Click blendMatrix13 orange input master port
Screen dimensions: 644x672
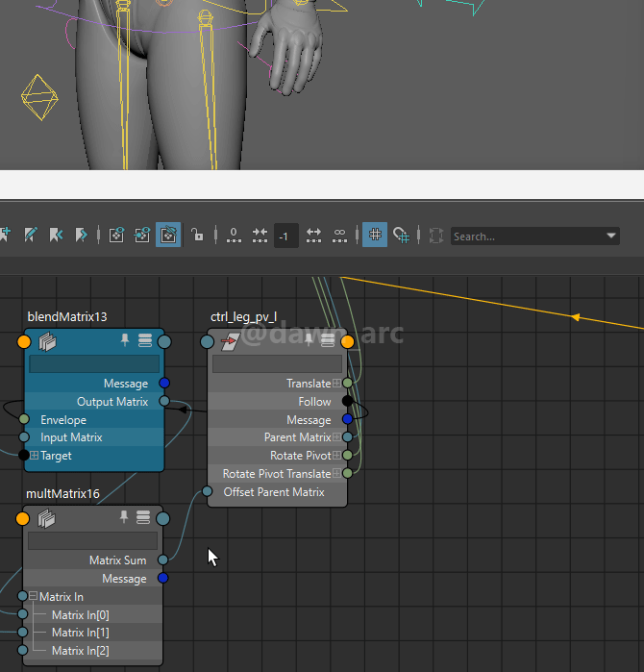click(x=24, y=341)
